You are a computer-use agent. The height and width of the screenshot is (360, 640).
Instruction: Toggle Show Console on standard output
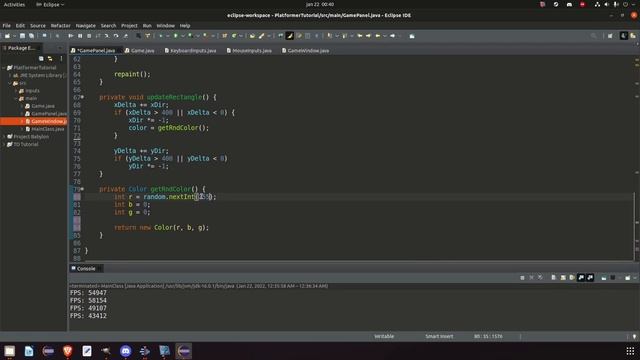pyautogui.click(x=581, y=278)
